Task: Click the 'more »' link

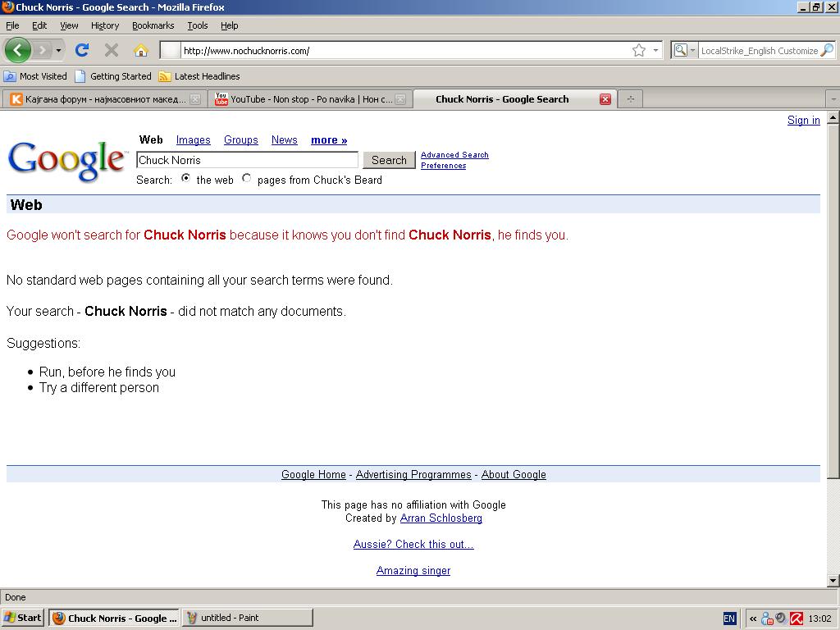Action: 329,139
